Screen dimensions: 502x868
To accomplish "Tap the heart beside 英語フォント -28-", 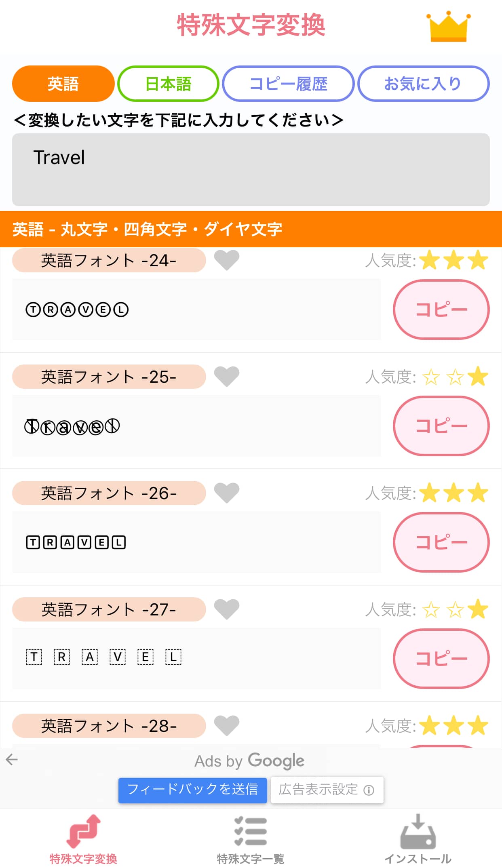I will 226,725.
